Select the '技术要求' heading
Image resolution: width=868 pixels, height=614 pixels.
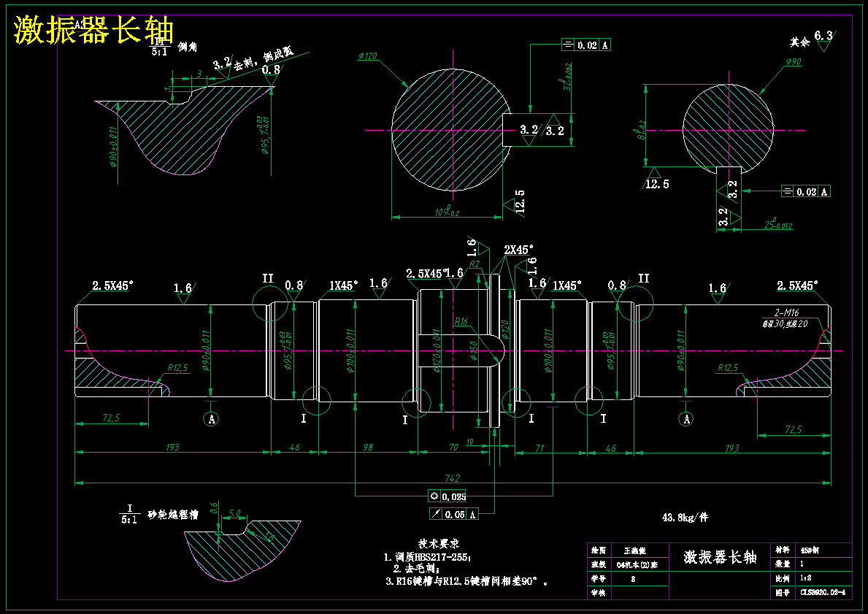(x=439, y=544)
